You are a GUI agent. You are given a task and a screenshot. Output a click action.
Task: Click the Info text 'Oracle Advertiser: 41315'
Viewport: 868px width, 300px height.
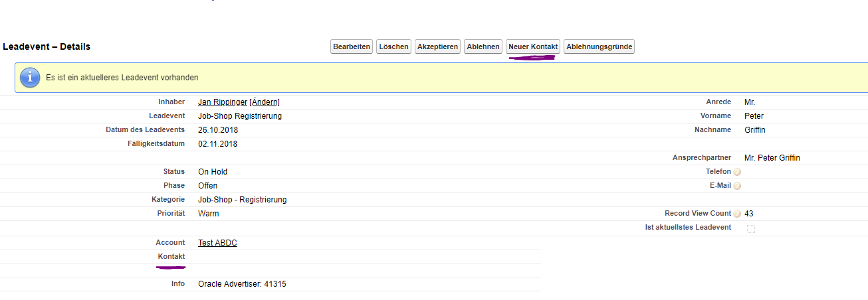242,284
